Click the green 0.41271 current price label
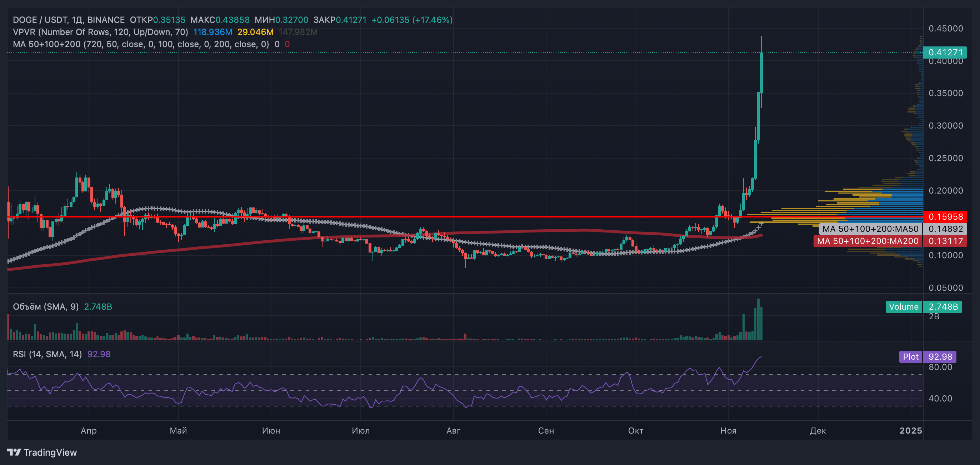The height and width of the screenshot is (465, 980). [x=945, y=52]
